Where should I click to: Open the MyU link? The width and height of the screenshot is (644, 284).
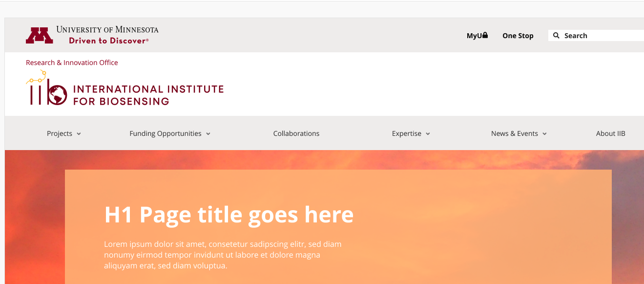[474, 36]
